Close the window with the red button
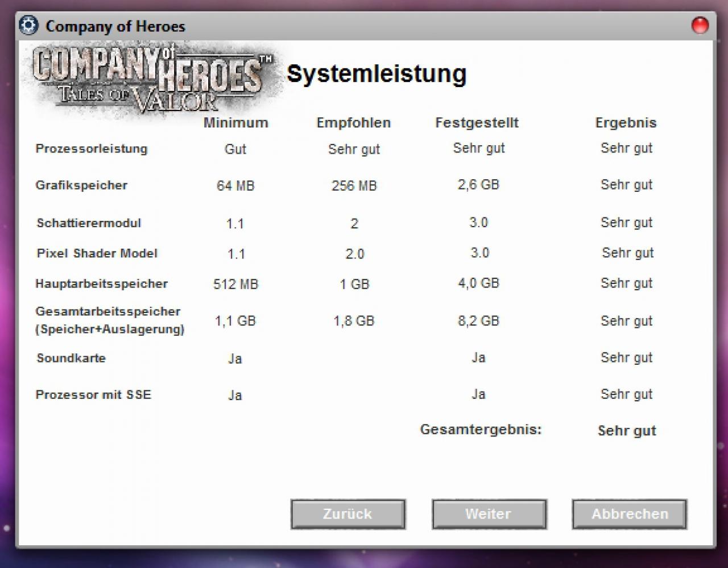 pos(700,25)
